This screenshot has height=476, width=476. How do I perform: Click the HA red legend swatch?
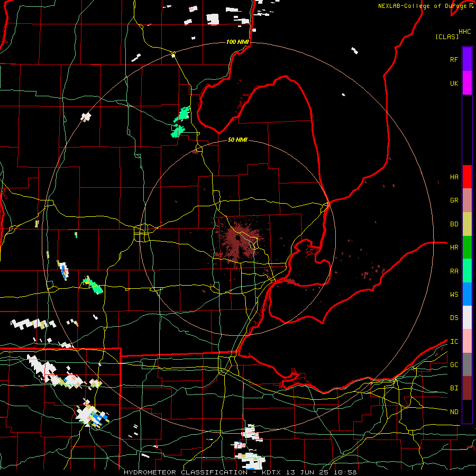(467, 177)
